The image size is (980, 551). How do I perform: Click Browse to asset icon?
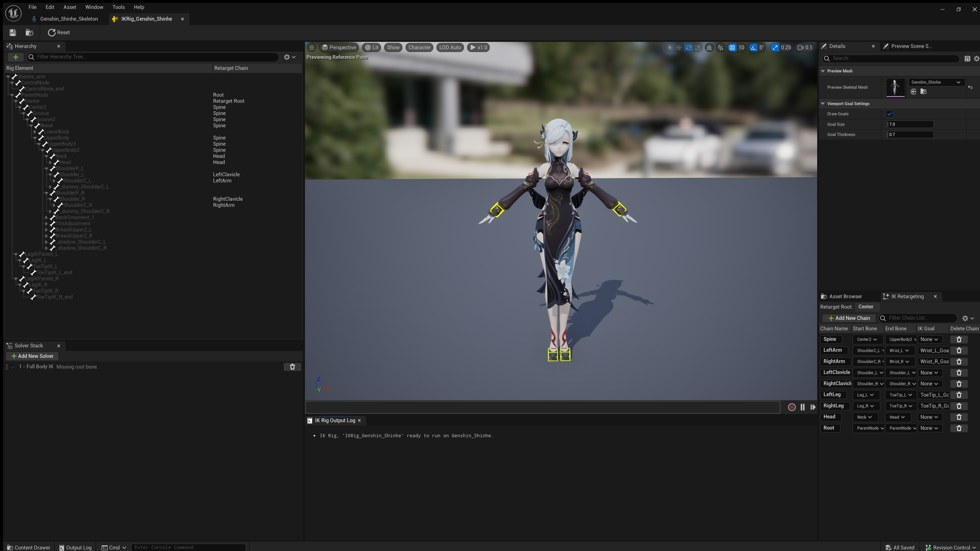29,33
